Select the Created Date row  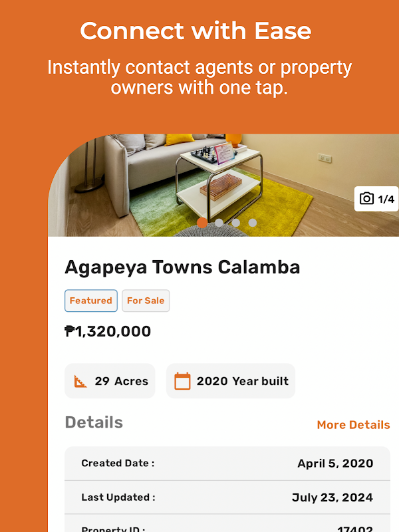227,464
